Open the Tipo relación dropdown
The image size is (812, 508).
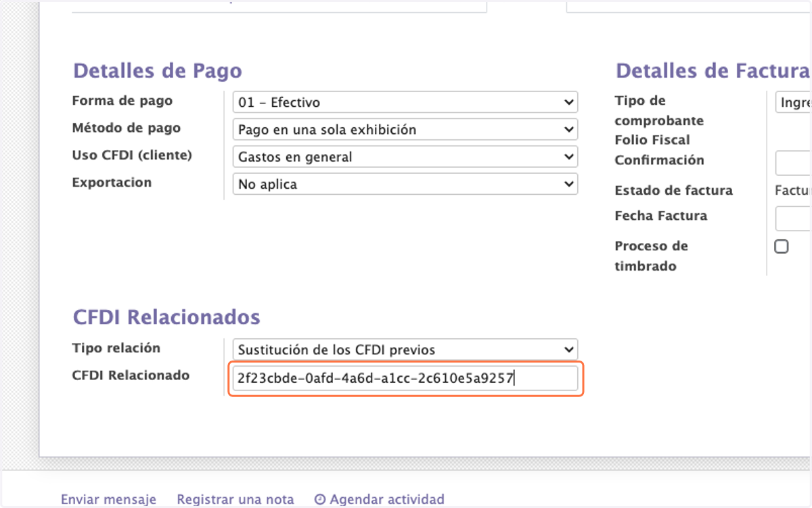point(405,350)
